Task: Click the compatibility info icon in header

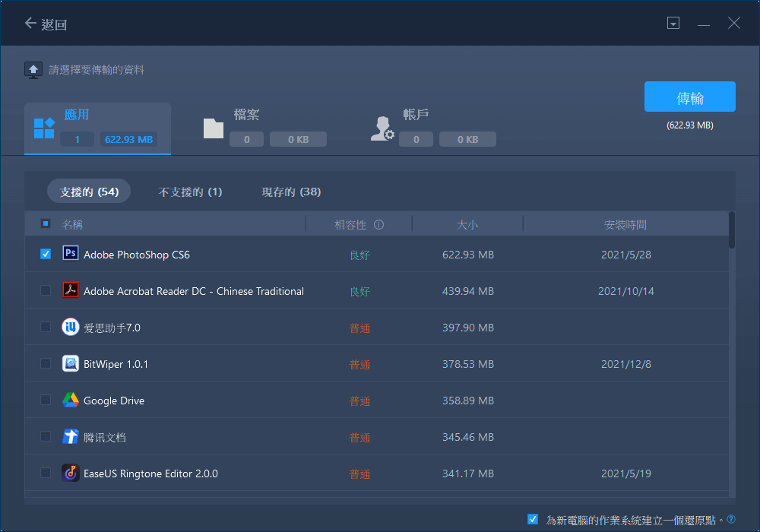Action: (378, 225)
